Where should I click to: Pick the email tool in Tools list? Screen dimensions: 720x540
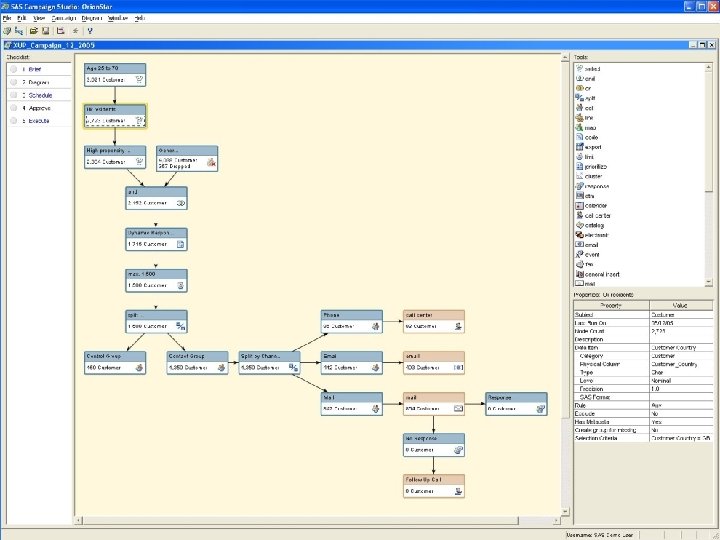tap(587, 245)
